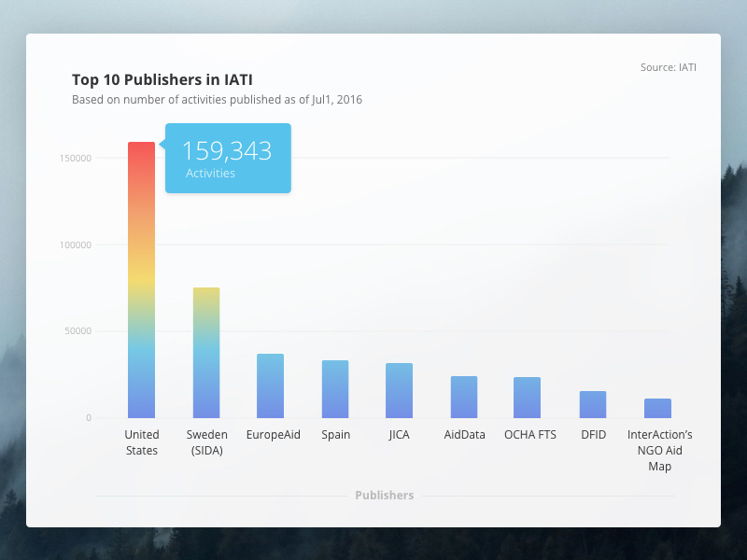This screenshot has width=747, height=560.
Task: Click the DFID bar
Action: pyautogui.click(x=593, y=401)
